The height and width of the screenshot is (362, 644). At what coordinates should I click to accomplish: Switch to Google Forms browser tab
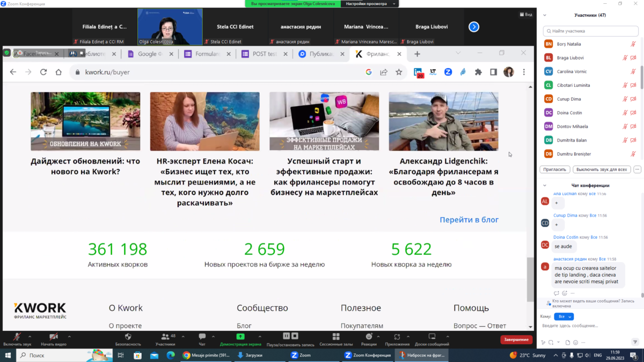click(150, 54)
